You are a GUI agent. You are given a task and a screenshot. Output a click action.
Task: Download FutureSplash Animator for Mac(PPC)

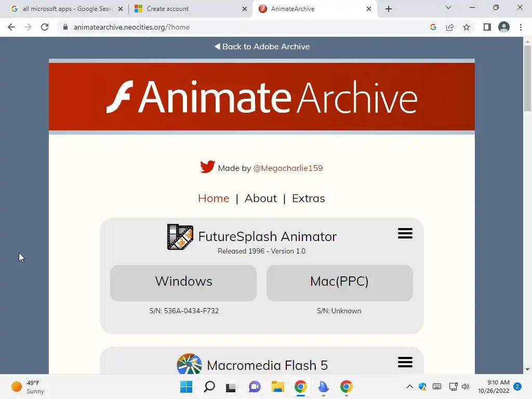(x=340, y=283)
